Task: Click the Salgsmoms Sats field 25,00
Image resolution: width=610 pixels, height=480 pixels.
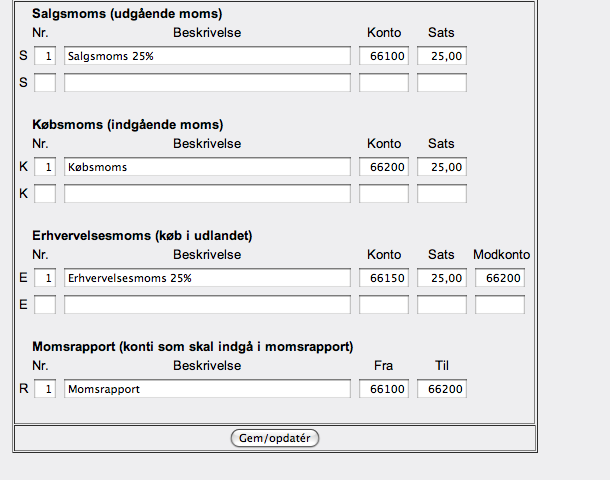Action: click(x=442, y=56)
